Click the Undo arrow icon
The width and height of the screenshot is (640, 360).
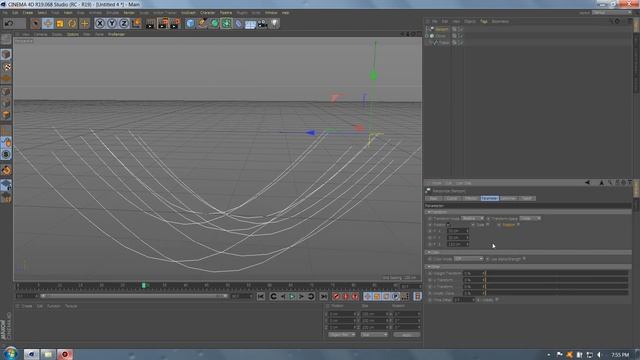pyautogui.click(x=9, y=23)
